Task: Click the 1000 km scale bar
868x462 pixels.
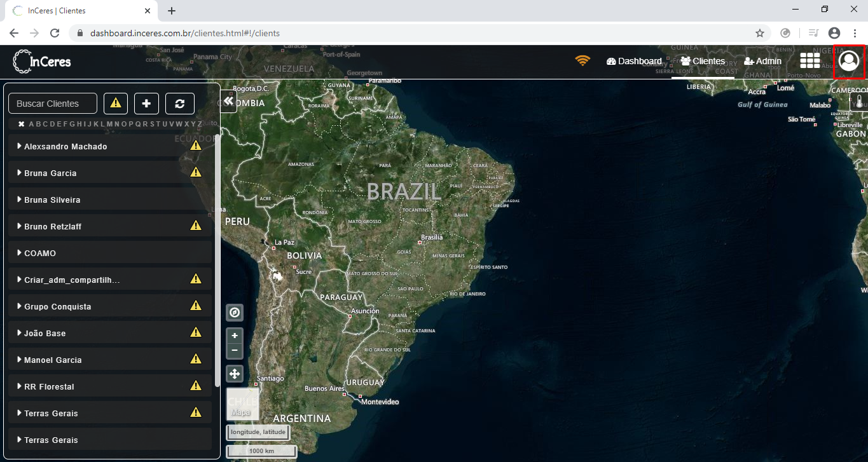Action: coord(261,451)
